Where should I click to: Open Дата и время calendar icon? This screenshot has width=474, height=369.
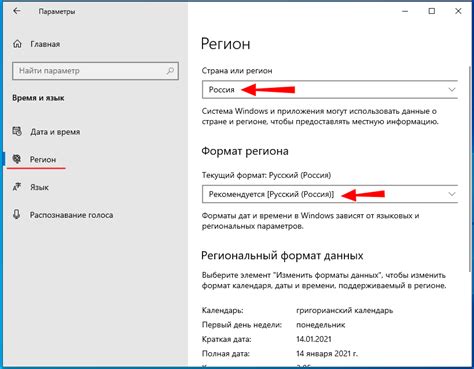pos(17,131)
